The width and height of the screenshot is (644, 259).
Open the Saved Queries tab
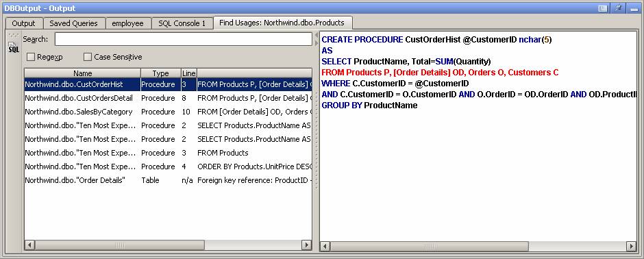tap(73, 23)
